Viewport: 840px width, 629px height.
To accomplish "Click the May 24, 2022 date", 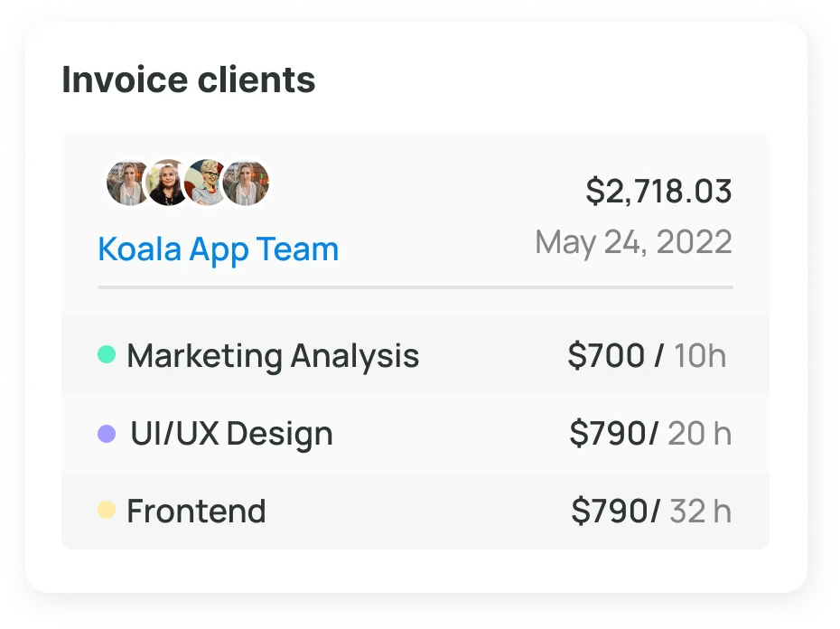I will pyautogui.click(x=634, y=243).
